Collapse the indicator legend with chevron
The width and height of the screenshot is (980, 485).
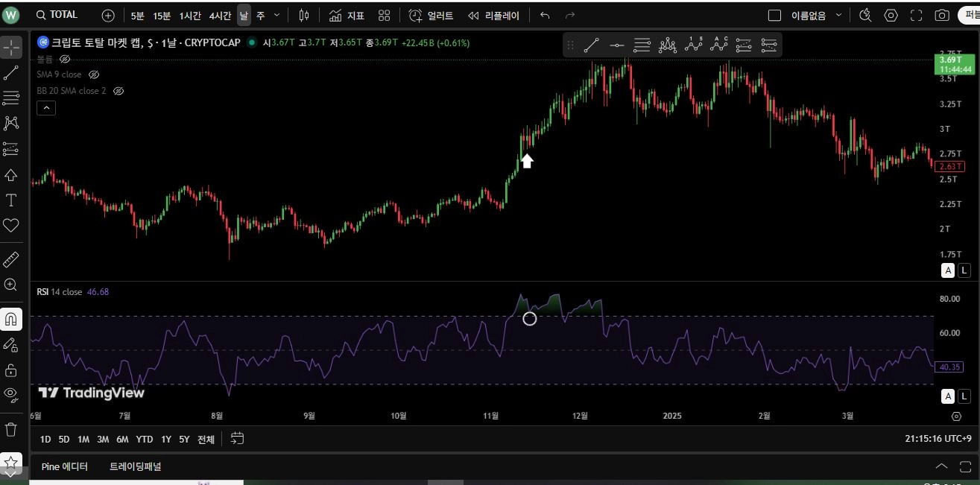click(46, 108)
